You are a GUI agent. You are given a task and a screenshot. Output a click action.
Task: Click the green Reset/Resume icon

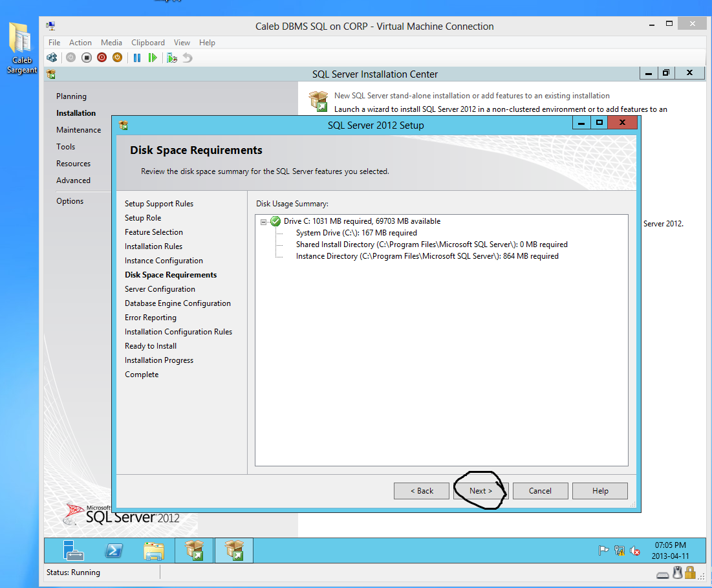[153, 58]
